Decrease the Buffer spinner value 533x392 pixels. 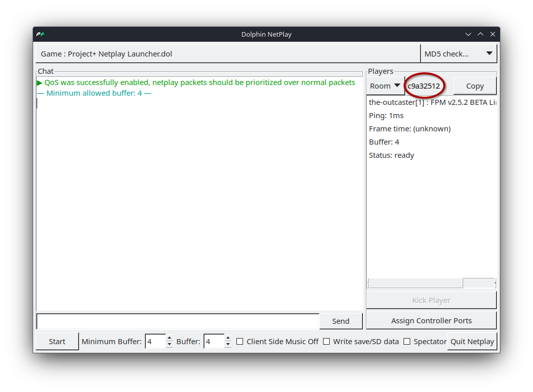coord(228,345)
